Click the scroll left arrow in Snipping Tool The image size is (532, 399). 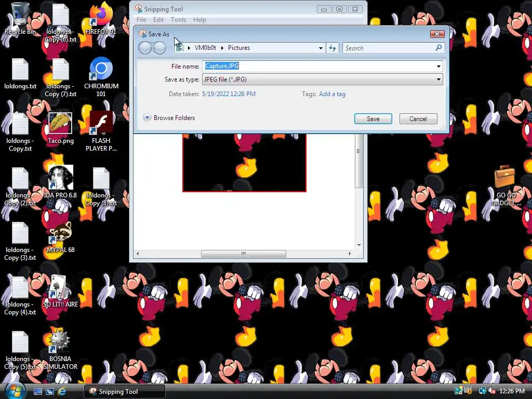(137, 254)
